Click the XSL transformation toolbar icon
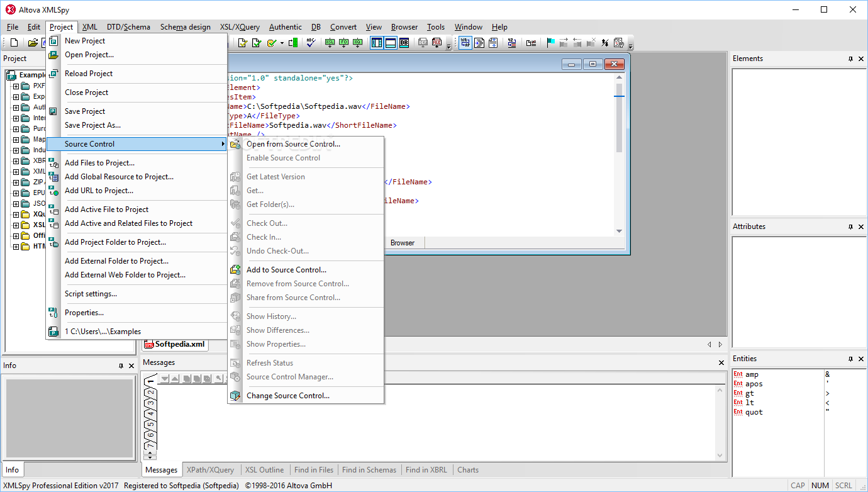The height and width of the screenshot is (492, 868). pos(330,43)
